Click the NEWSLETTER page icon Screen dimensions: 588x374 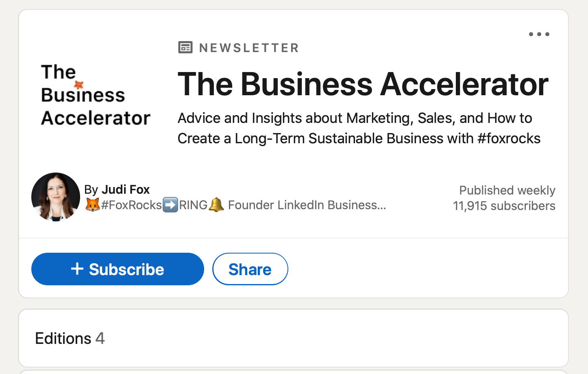click(185, 47)
